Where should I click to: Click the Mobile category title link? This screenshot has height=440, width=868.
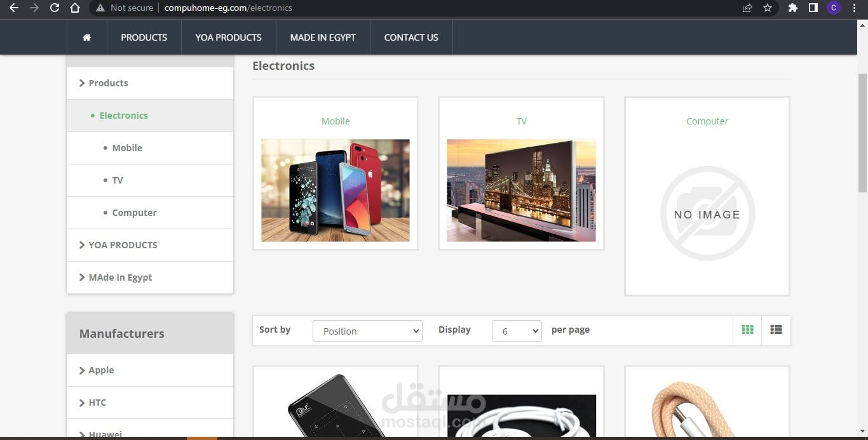click(336, 121)
